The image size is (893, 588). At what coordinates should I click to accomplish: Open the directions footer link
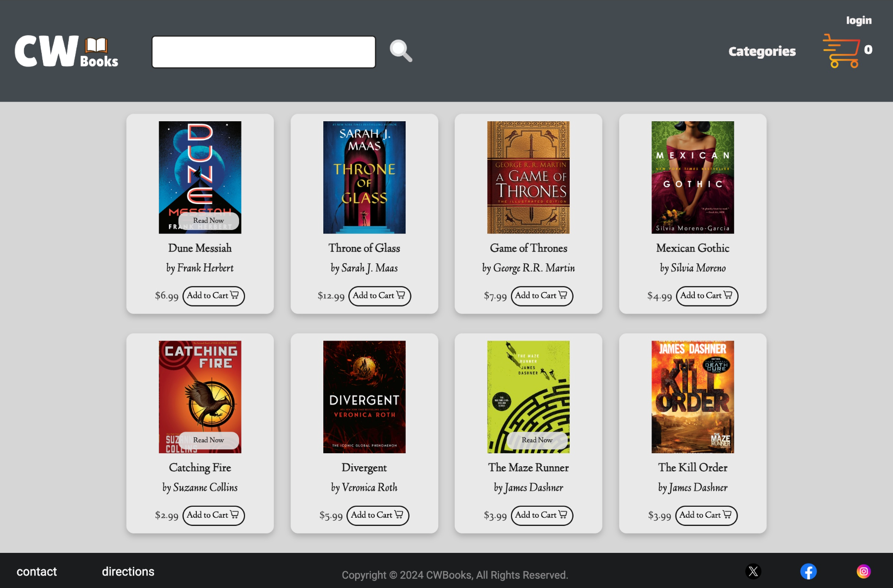click(128, 572)
